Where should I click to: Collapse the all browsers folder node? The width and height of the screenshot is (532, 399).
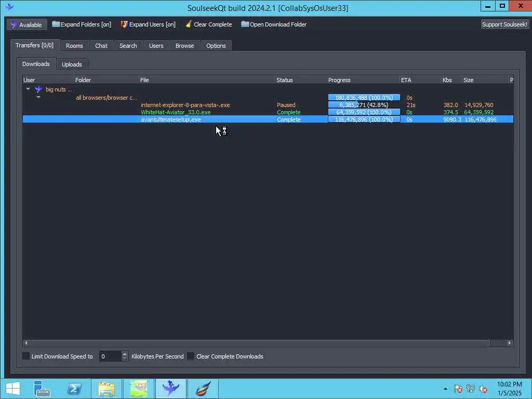tap(38, 97)
